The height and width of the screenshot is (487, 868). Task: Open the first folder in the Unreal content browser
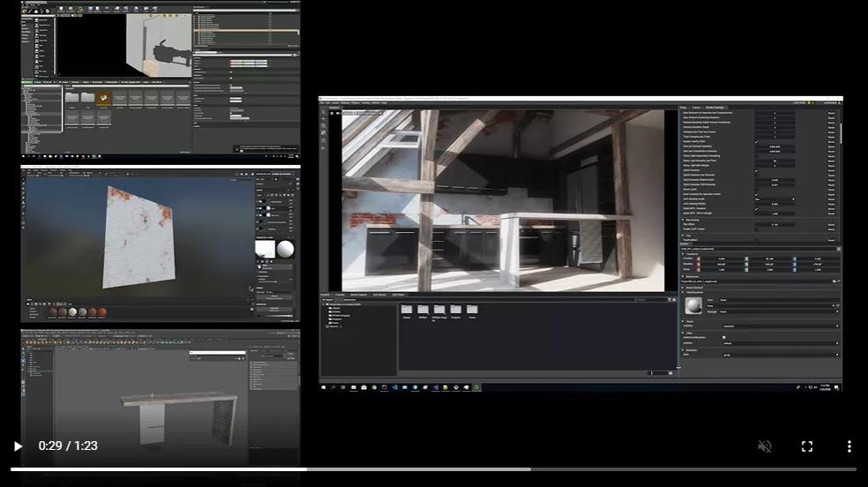pos(72,99)
